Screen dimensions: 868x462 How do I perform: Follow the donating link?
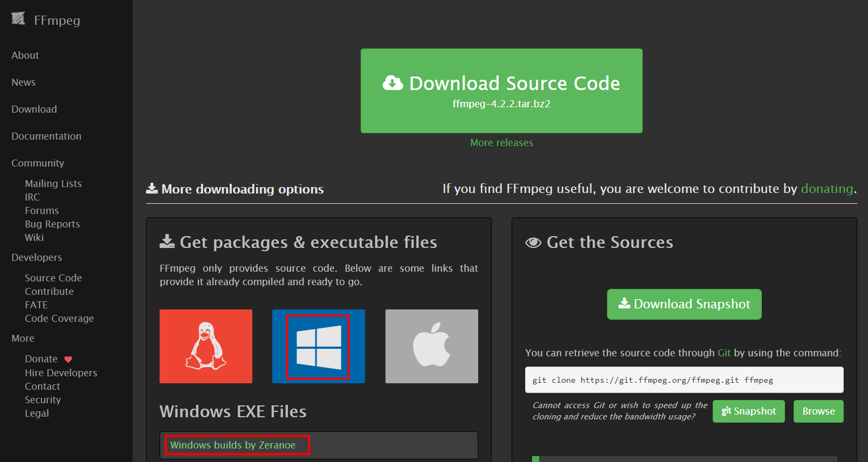pyautogui.click(x=827, y=189)
